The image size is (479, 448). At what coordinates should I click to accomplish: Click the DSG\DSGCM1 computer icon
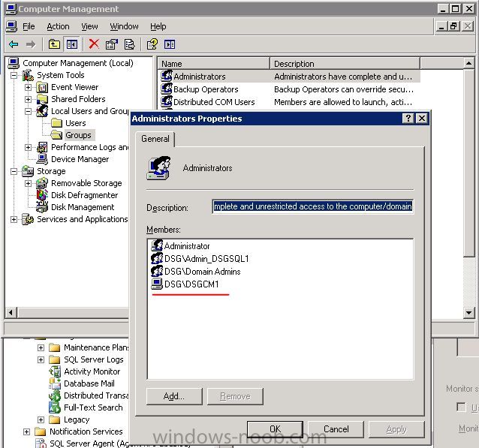click(x=157, y=284)
